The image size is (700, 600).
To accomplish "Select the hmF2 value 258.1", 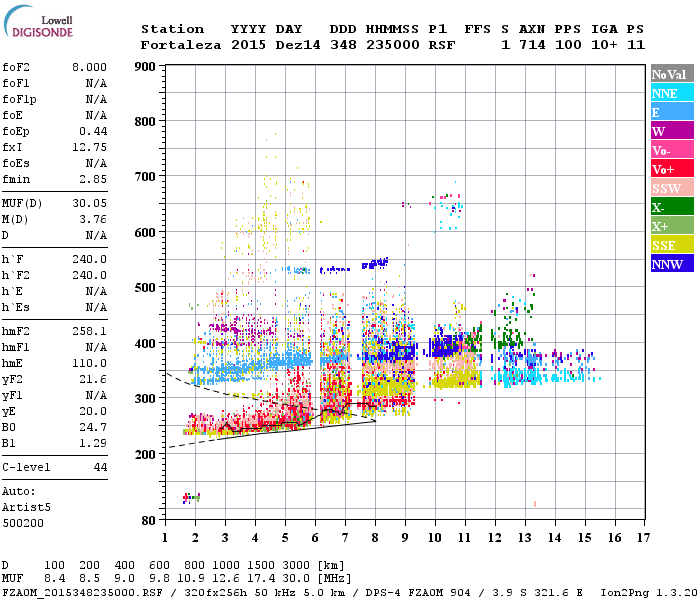I will tap(89, 331).
